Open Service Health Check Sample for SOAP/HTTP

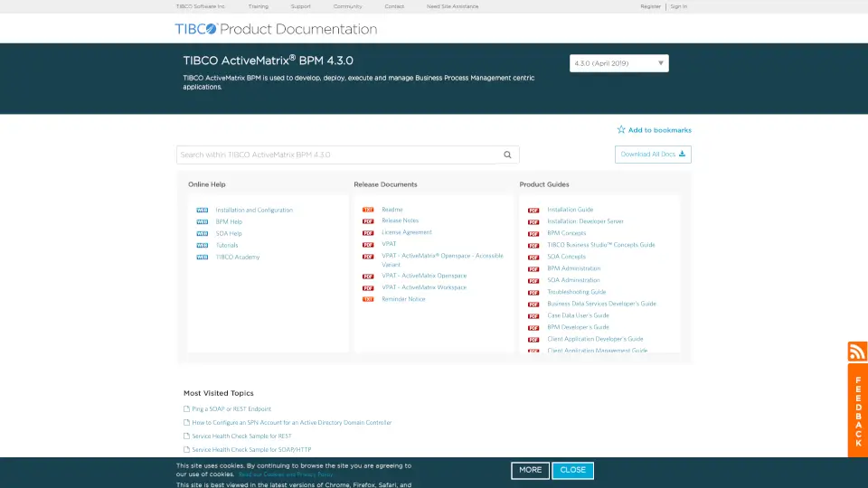tap(251, 450)
